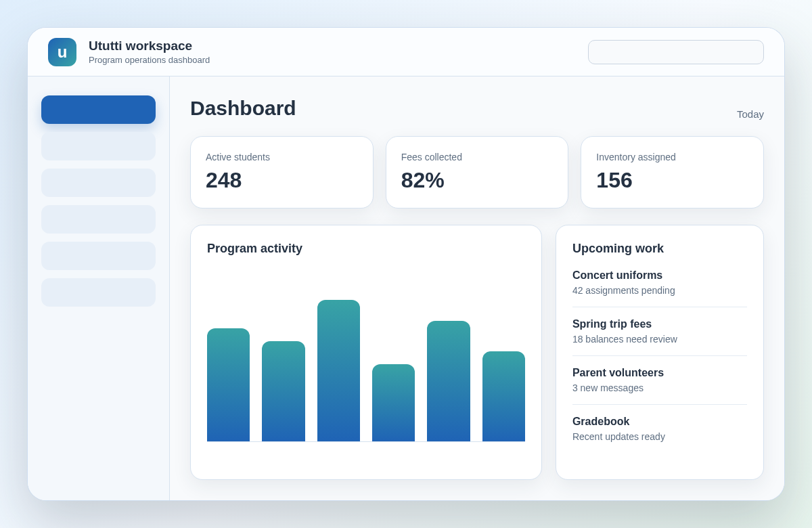Click the Ututti workspace title

[x=140, y=46]
